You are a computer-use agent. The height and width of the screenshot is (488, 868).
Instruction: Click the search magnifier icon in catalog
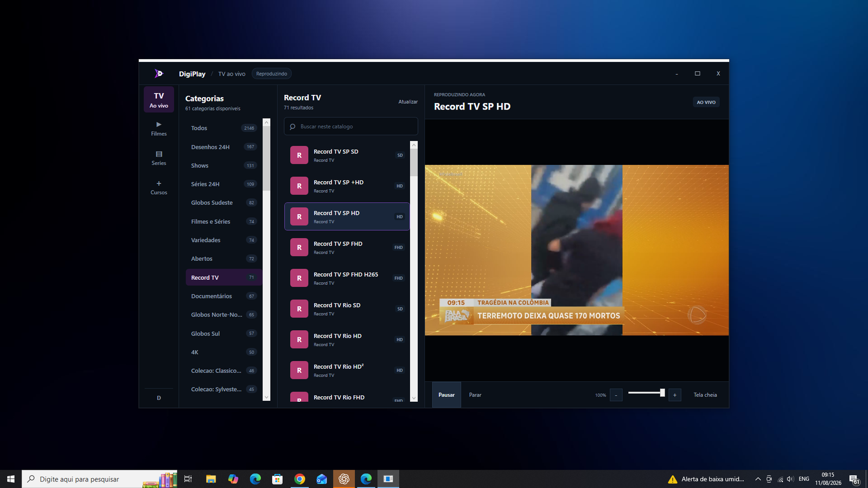[x=293, y=127]
